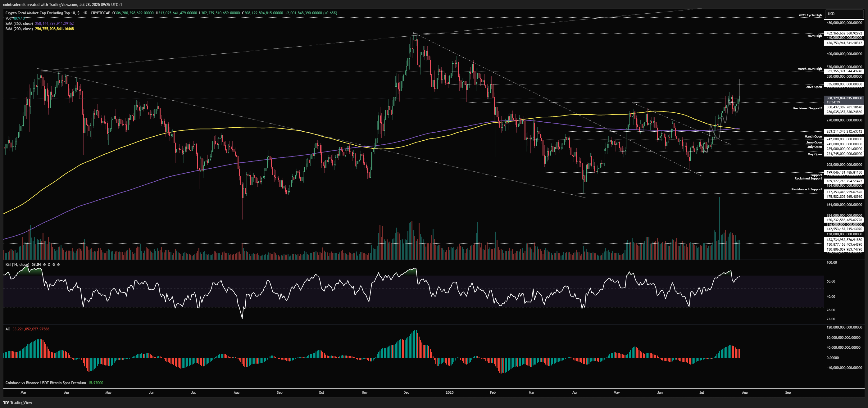Click the 286,035,357,330.24860 price tag

844,112
